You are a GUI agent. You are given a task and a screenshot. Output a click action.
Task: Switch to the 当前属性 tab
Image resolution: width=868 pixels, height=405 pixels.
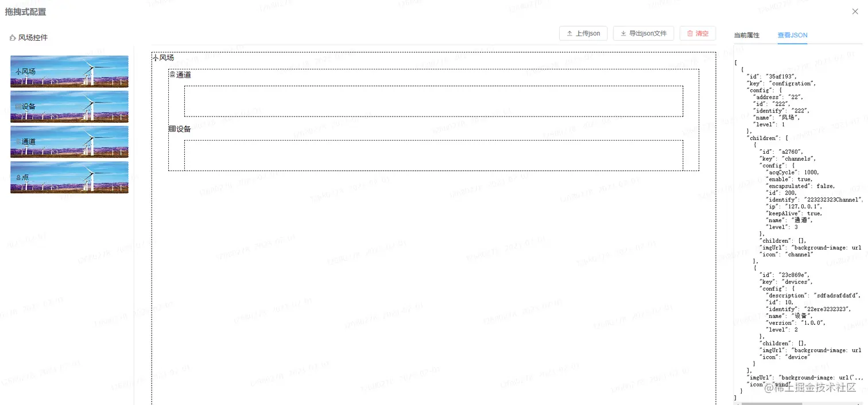[746, 36]
